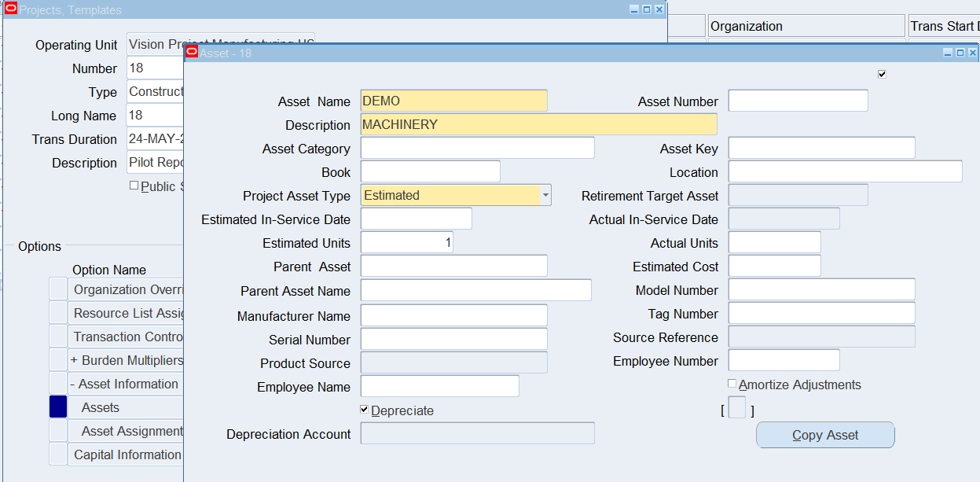Click the Description field containing MACHINERY
The image size is (980, 482).
[x=539, y=124]
